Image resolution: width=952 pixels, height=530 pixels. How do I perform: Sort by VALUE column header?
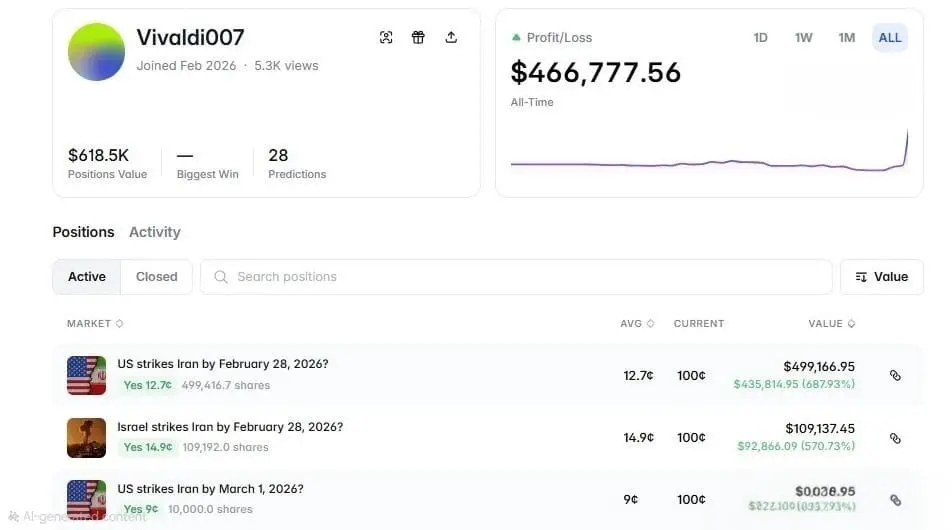point(831,324)
